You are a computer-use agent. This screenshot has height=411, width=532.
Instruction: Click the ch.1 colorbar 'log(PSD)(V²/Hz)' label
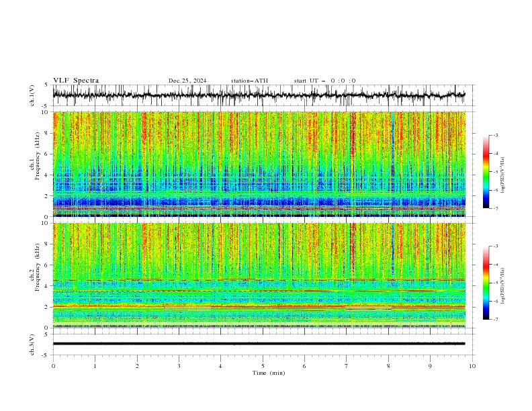coord(502,175)
